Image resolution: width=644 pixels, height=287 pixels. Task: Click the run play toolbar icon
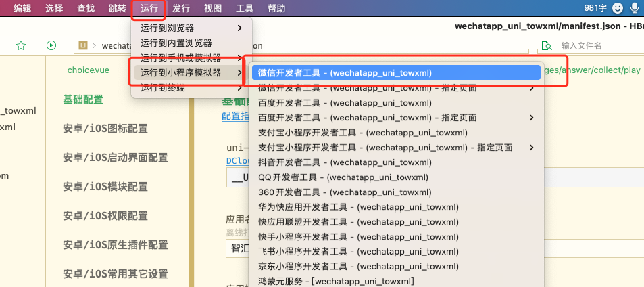(51, 45)
